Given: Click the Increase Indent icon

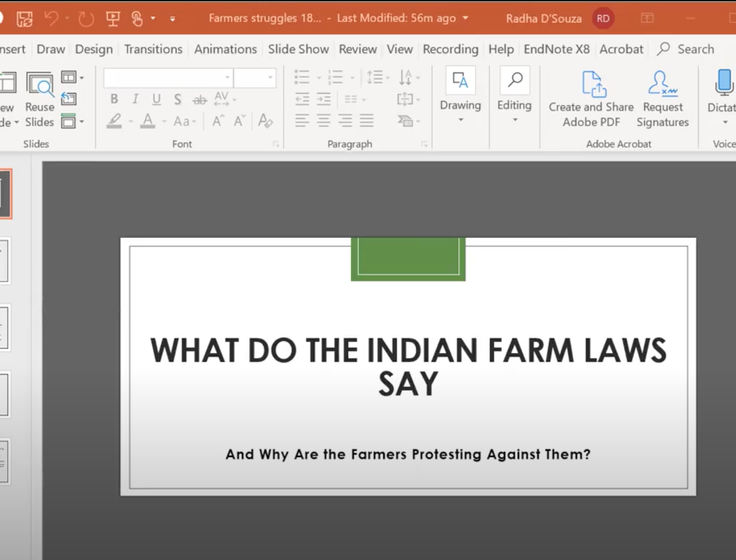Looking at the screenshot, I should 324,99.
